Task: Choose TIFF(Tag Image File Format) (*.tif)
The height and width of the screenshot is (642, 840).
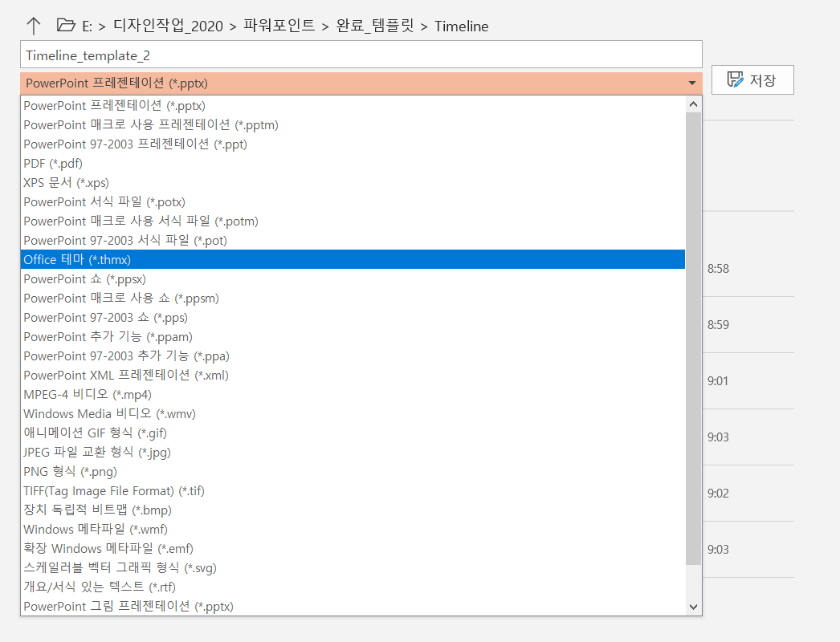Action: pyautogui.click(x=353, y=491)
